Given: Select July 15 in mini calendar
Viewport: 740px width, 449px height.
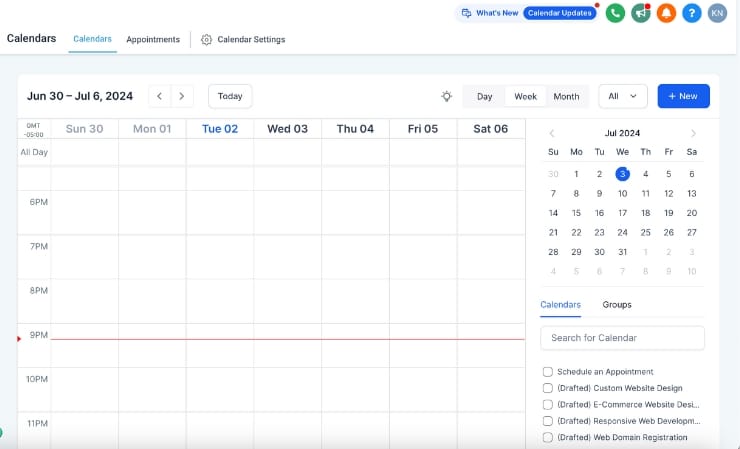Looking at the screenshot, I should 576,213.
